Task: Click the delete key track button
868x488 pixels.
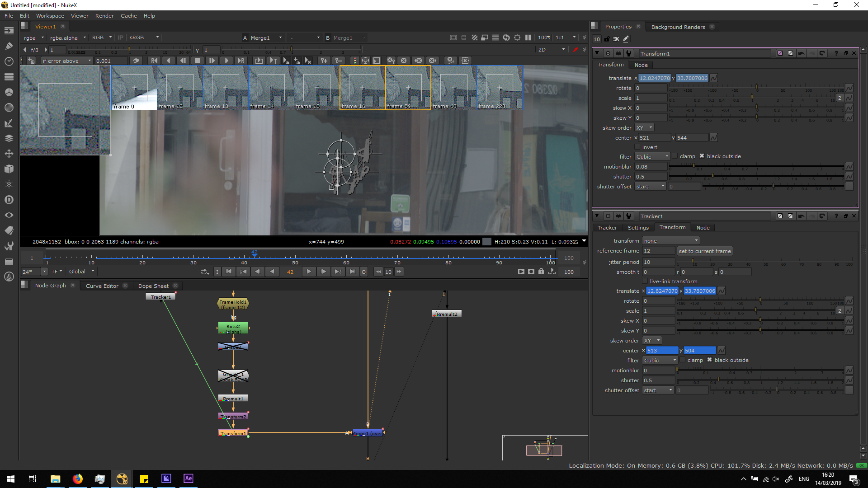Action: pyautogui.click(x=338, y=61)
